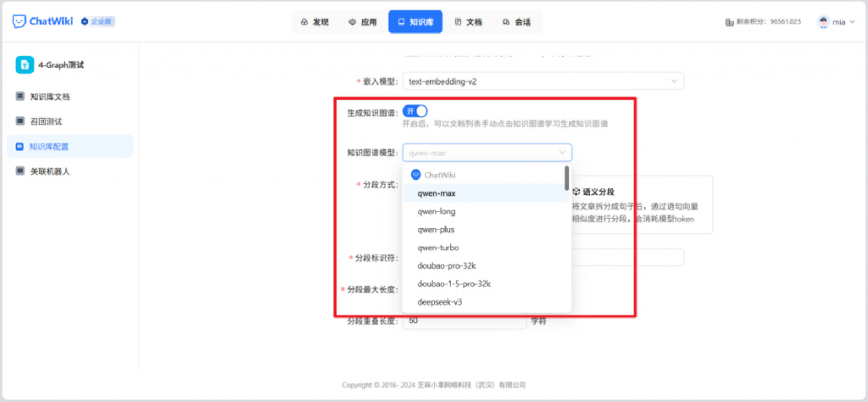Select the 语义分段 segmentation card
This screenshot has width=868, height=402.
(641, 205)
